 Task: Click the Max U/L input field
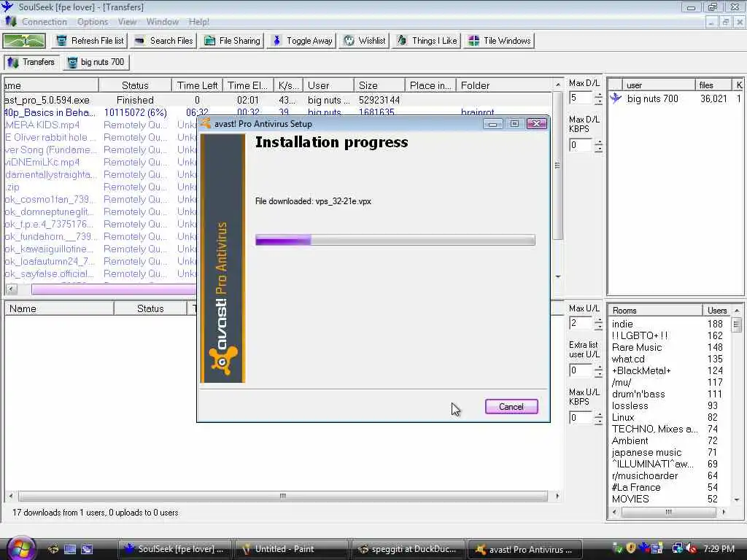pos(580,323)
